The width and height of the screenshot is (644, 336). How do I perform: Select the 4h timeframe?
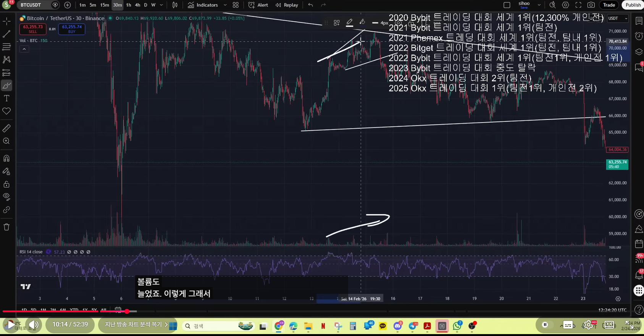[x=137, y=5]
